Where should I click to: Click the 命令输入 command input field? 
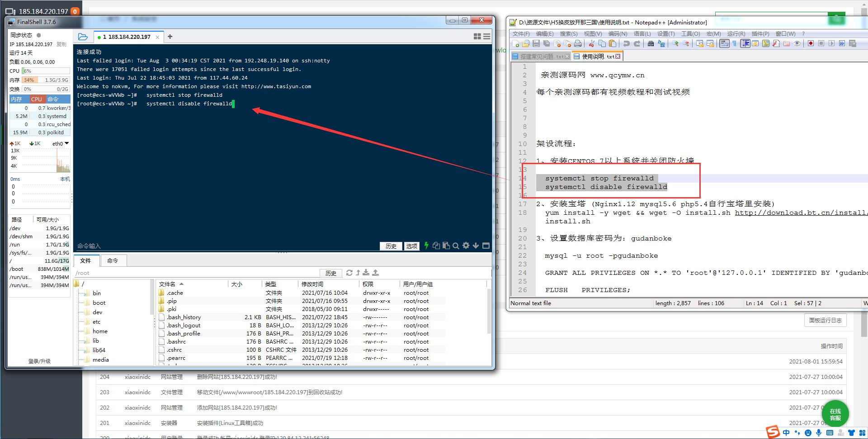(x=226, y=246)
